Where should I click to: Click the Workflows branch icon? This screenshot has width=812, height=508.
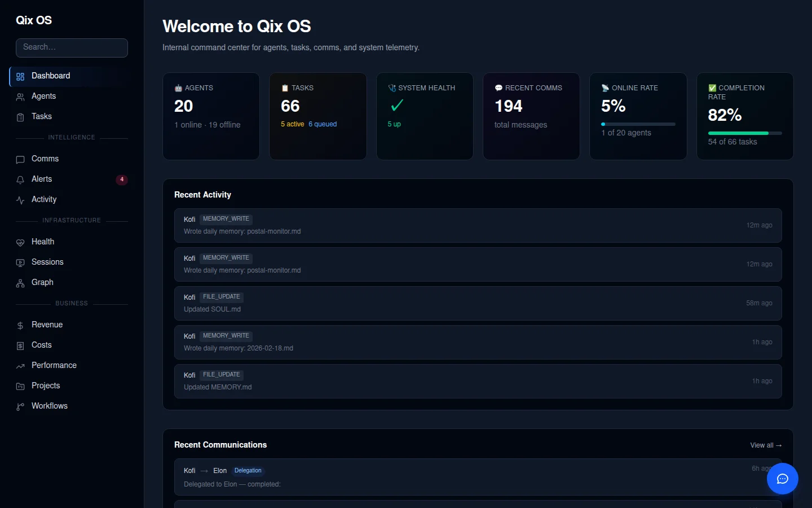20,406
